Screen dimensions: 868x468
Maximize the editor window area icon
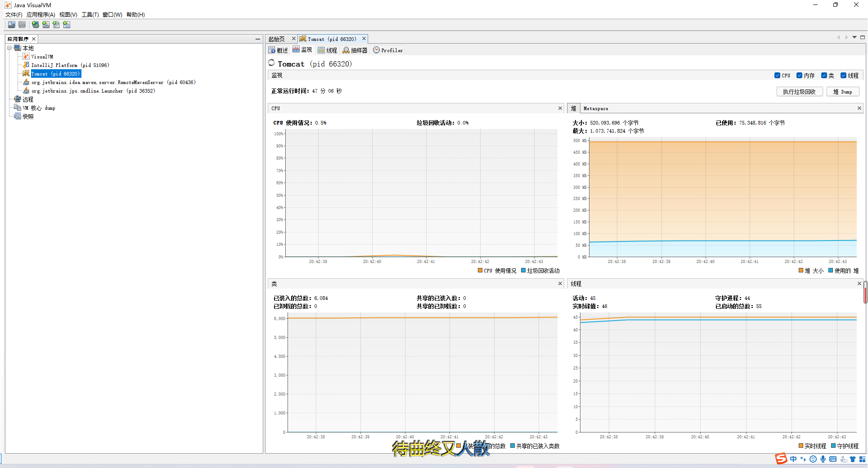863,37
